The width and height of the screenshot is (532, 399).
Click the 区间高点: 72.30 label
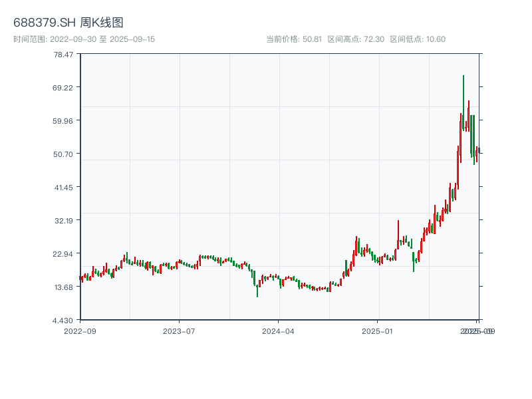[356, 39]
